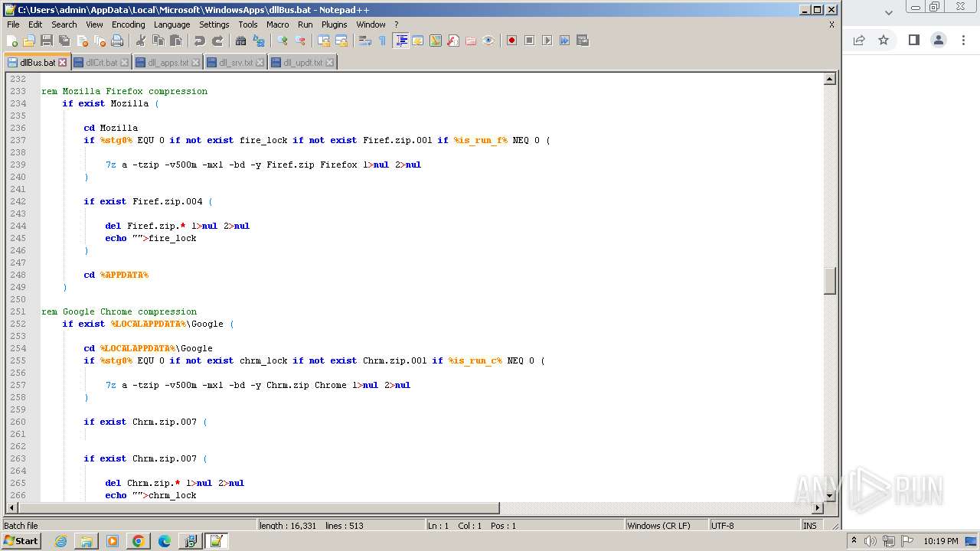Open the Document Map toolbar icon
The image size is (980, 551).
[436, 41]
